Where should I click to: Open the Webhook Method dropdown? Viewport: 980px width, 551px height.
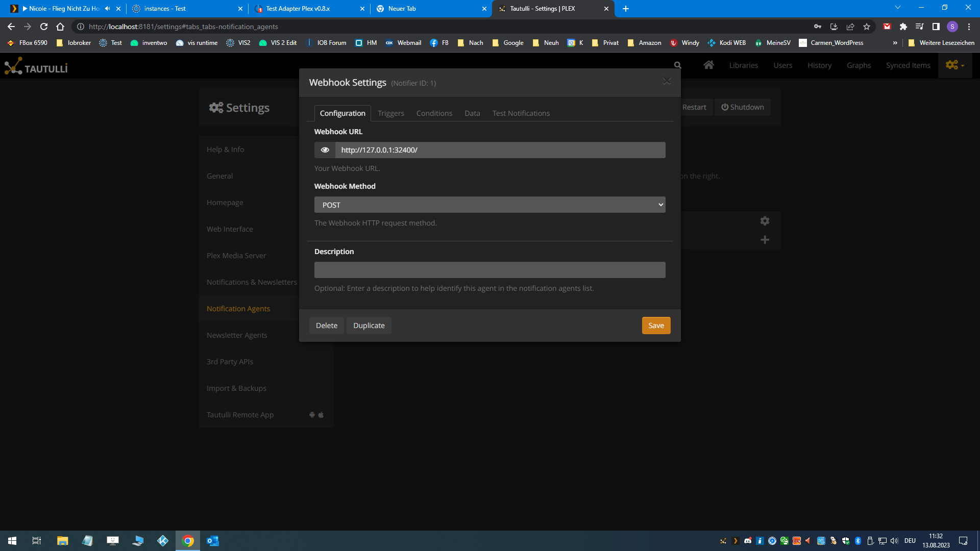(489, 205)
